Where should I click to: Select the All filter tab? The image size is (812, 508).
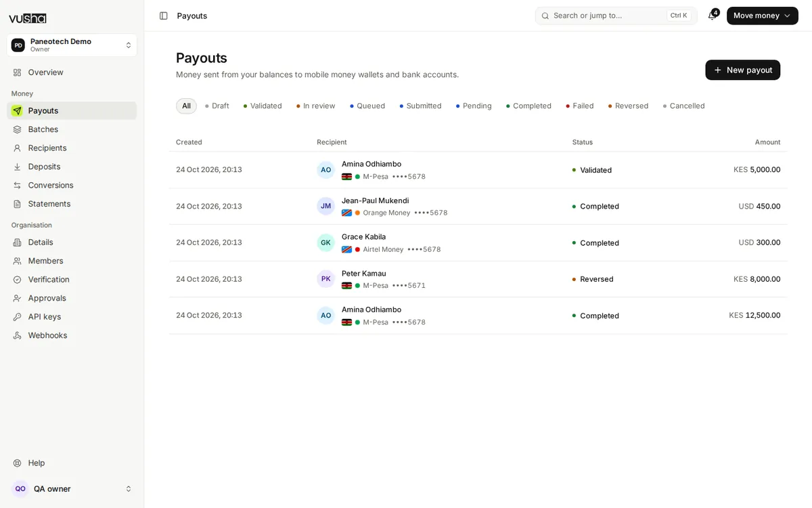click(186, 106)
